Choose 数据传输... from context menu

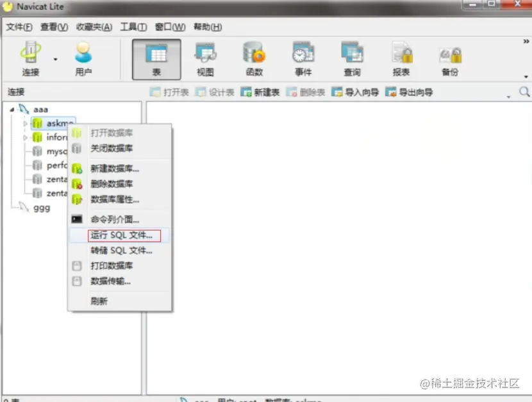(x=119, y=281)
